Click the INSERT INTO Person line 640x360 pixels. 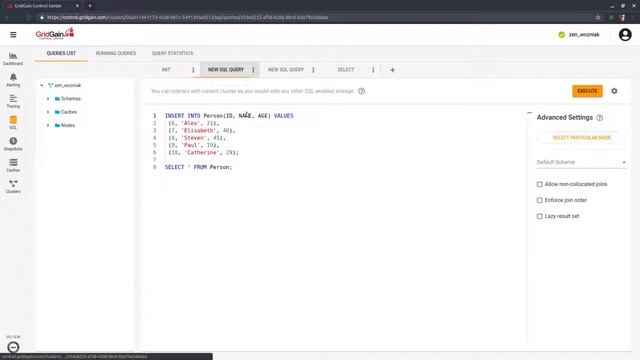(229, 116)
